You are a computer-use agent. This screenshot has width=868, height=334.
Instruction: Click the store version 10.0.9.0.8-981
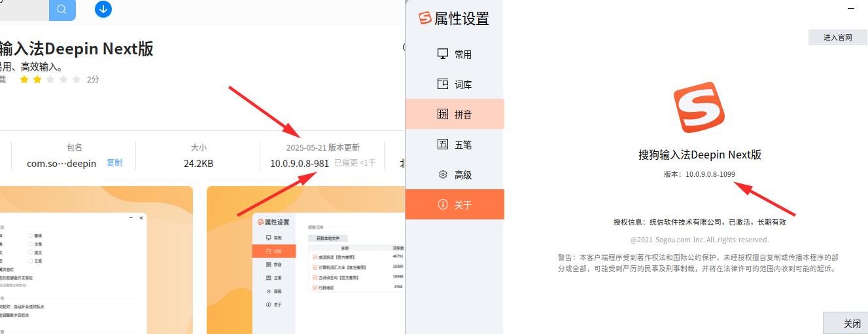tap(299, 163)
